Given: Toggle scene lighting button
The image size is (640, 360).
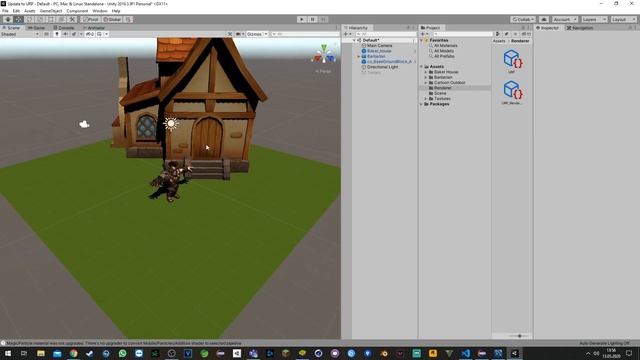Looking at the screenshot, I should coord(57,34).
